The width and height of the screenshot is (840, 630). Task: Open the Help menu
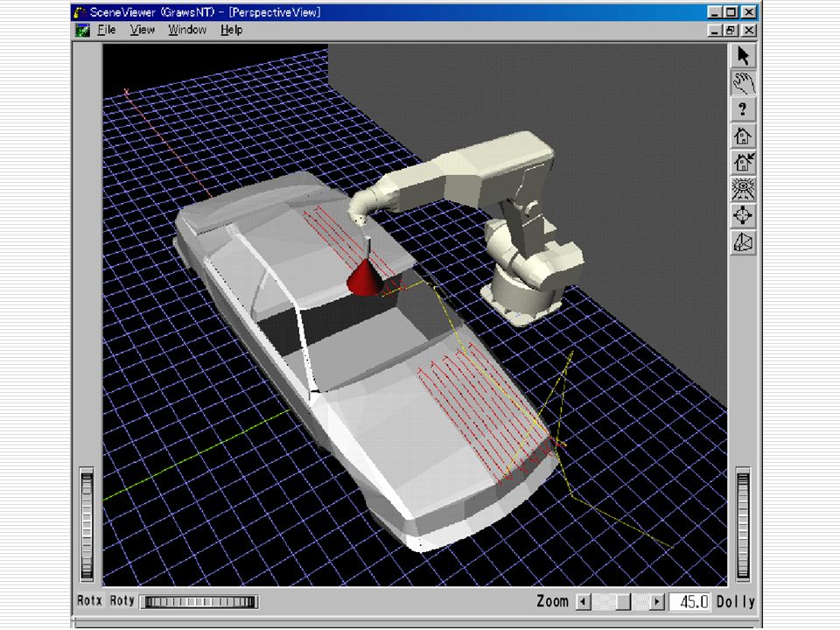click(x=231, y=30)
